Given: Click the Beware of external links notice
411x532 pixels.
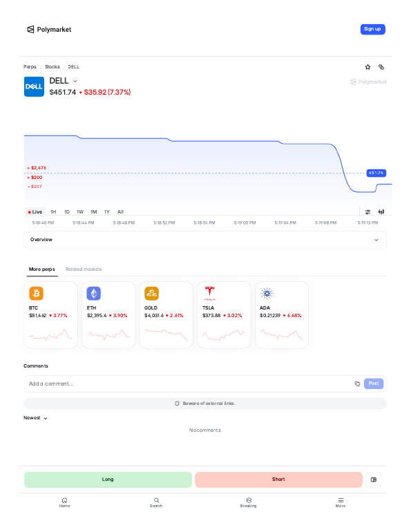Looking at the screenshot, I should tap(205, 403).
